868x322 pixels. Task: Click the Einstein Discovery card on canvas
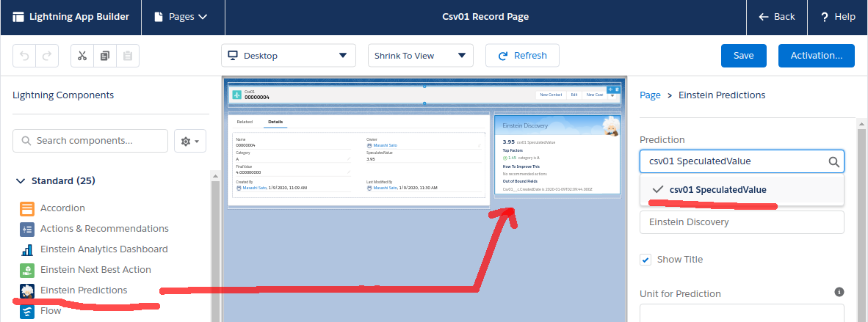click(557, 155)
